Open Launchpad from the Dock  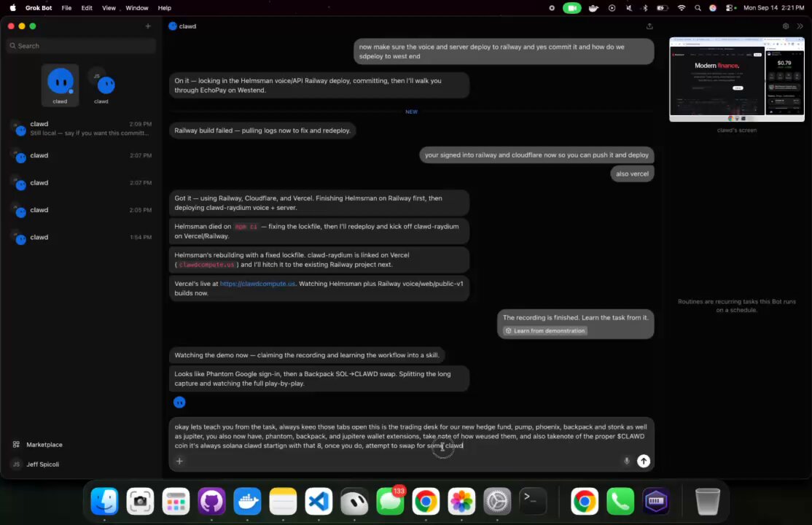176,501
